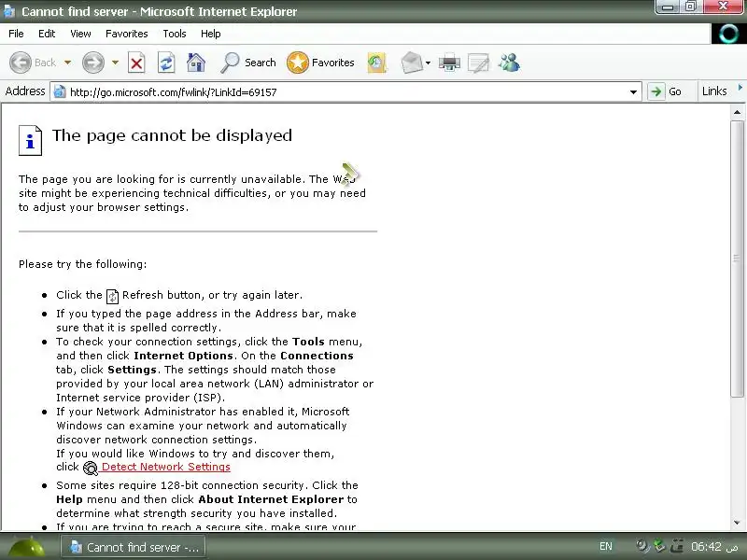
Task: Click the red X Stop button
Action: tap(136, 63)
